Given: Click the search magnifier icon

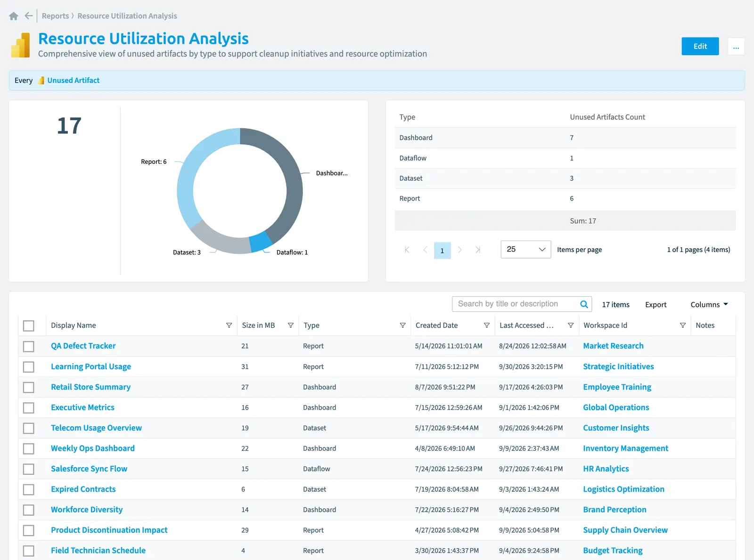Looking at the screenshot, I should [x=584, y=304].
